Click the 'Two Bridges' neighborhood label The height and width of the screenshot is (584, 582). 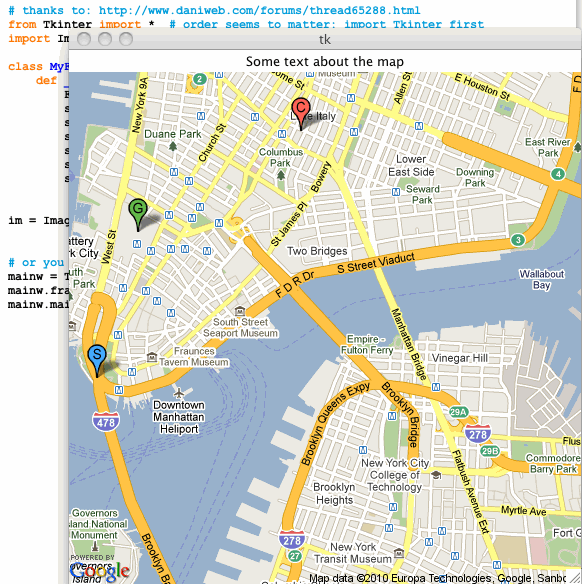tap(317, 251)
